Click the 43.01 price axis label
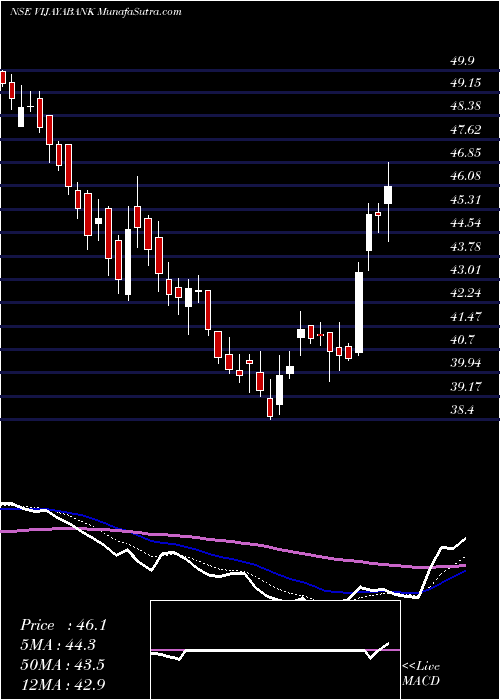Image resolution: width=500 pixels, height=700 pixels. point(467,270)
